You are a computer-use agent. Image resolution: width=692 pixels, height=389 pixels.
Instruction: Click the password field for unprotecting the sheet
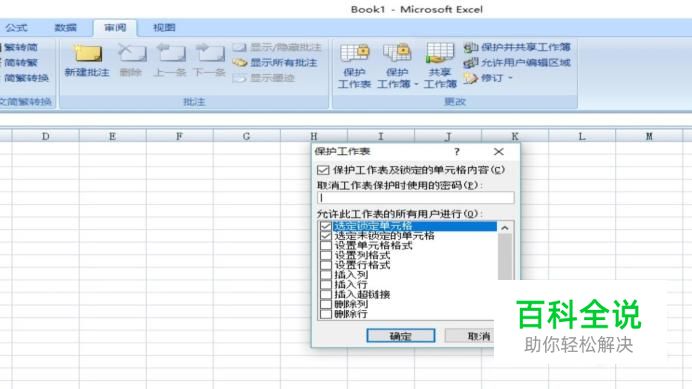[416, 197]
